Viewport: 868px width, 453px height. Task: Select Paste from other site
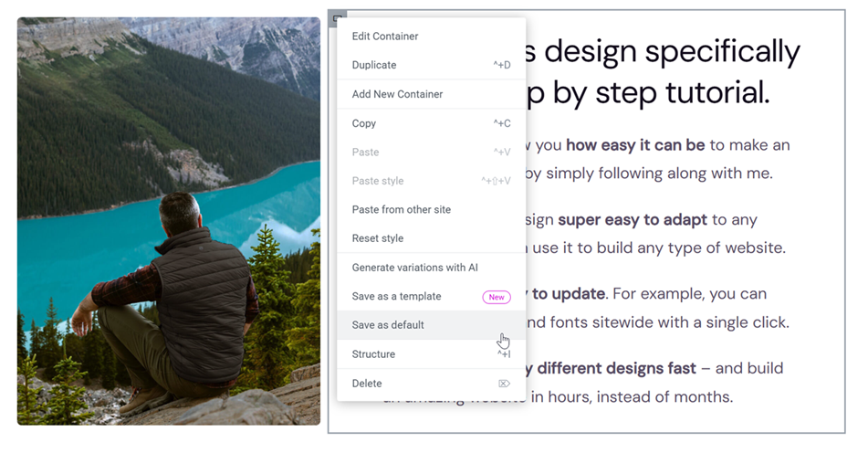coord(431,209)
